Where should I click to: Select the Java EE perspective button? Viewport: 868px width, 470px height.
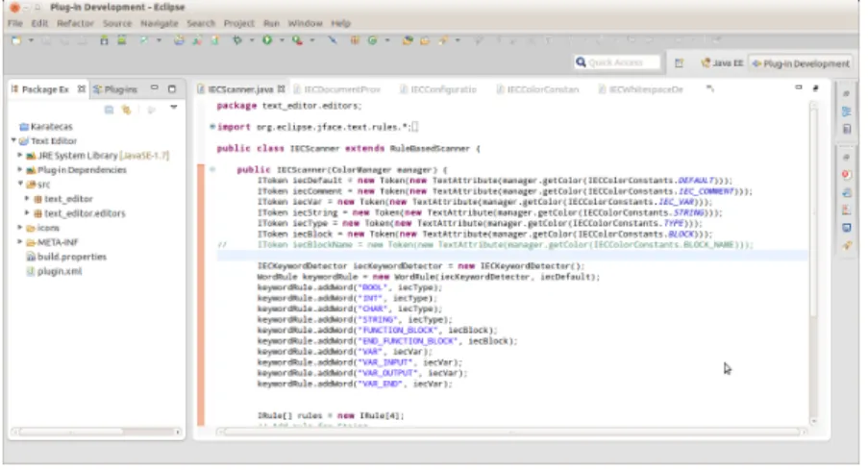722,63
